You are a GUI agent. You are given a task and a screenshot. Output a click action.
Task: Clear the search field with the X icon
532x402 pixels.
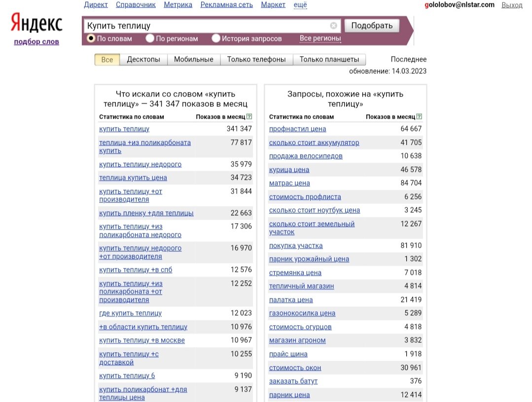point(333,26)
